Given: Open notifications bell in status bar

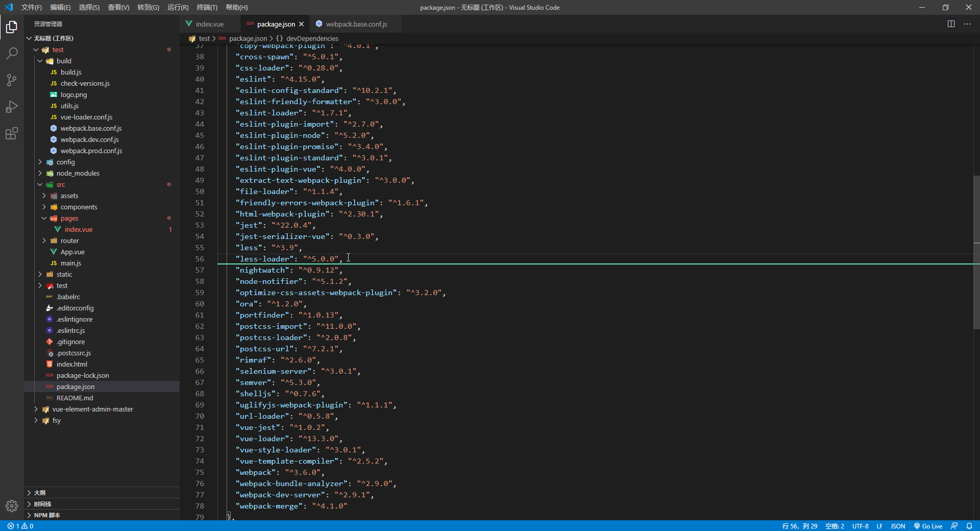Looking at the screenshot, I should 969,526.
